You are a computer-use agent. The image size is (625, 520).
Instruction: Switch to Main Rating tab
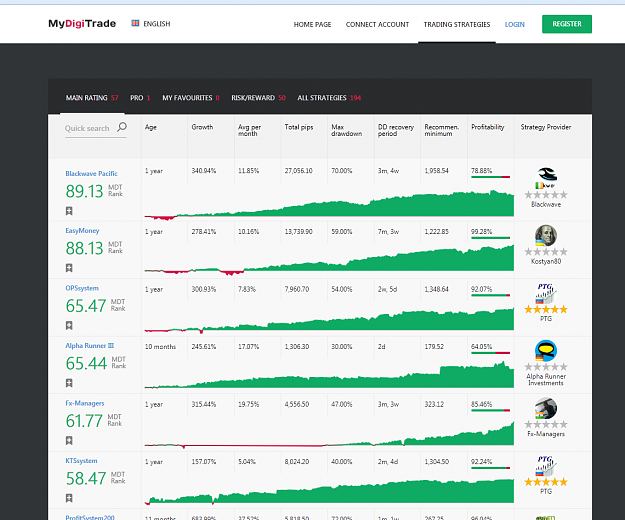[x=92, y=98]
